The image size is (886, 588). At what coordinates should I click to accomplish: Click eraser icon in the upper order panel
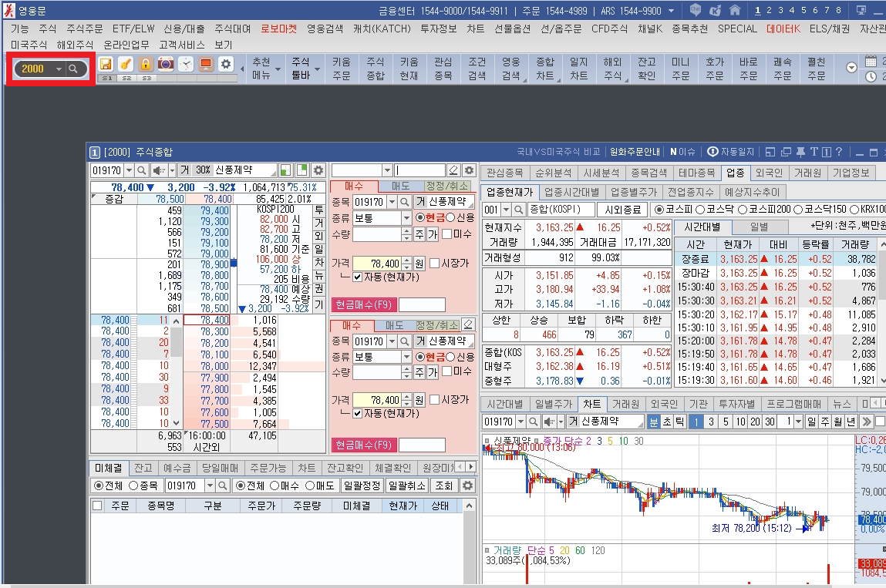tap(453, 170)
